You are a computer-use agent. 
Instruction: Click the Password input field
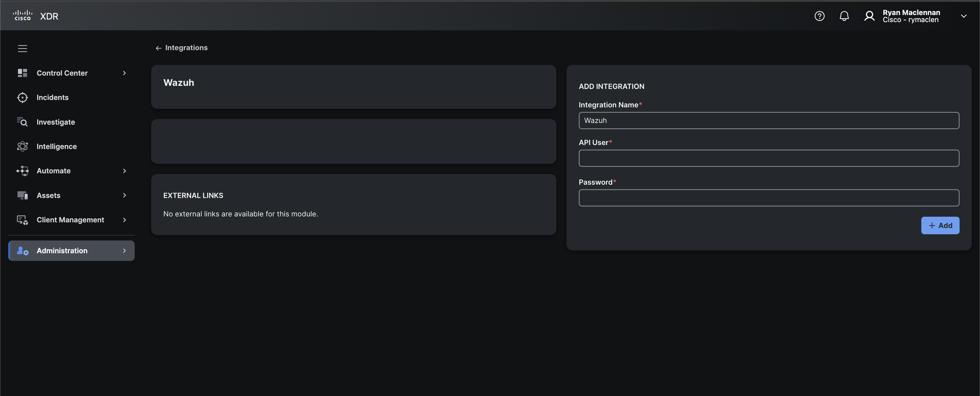(x=768, y=198)
